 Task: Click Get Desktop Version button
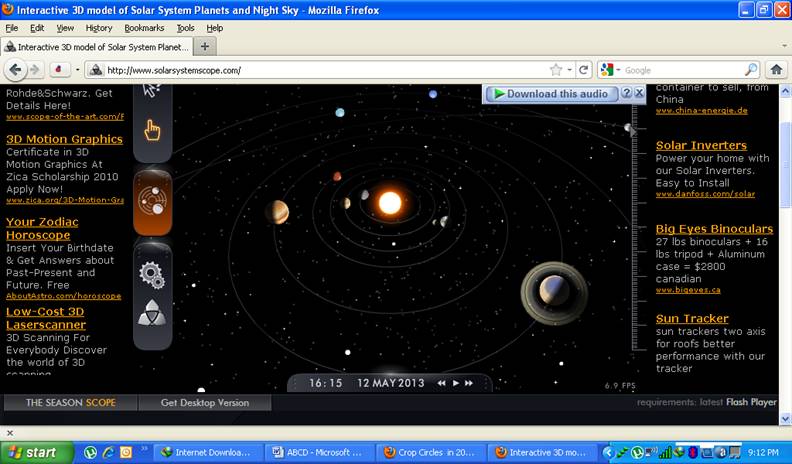tap(205, 403)
